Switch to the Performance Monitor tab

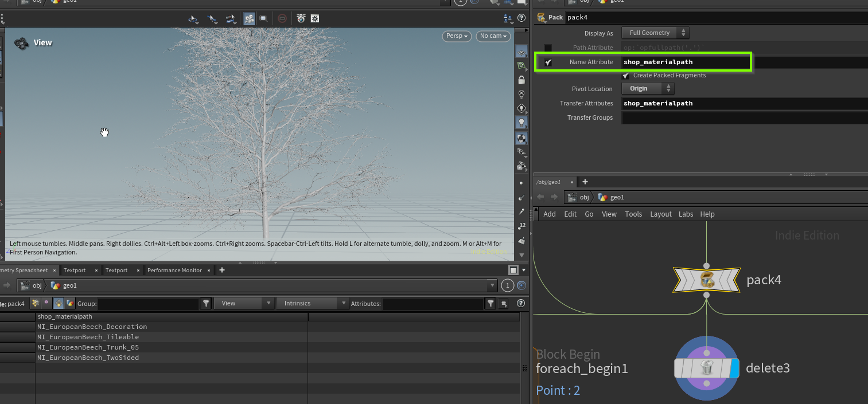coord(174,270)
